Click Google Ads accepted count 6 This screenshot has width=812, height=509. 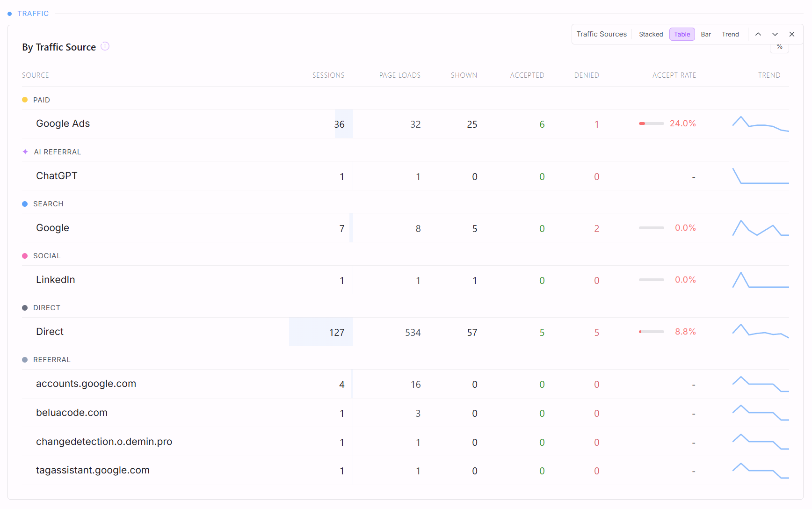click(542, 124)
